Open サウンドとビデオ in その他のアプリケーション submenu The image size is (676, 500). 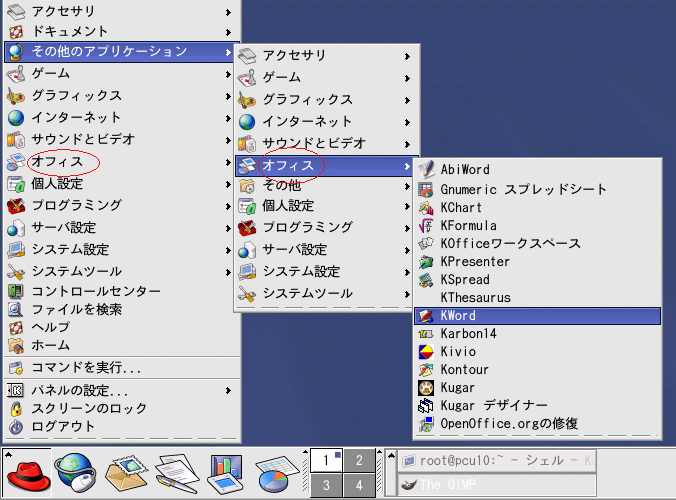(x=326, y=144)
